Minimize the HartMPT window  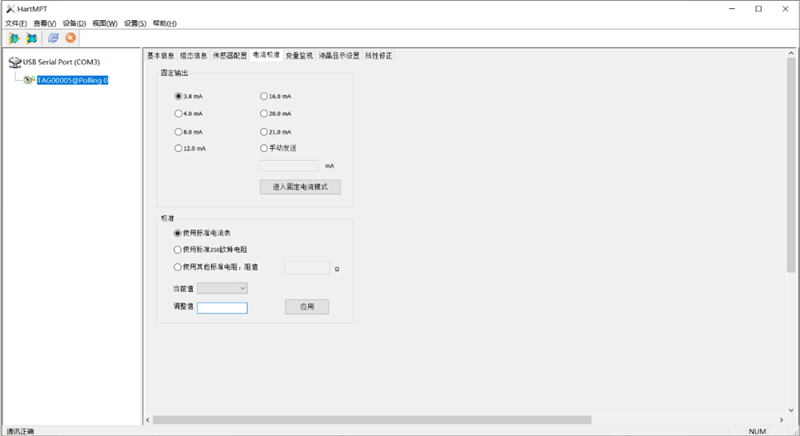(x=732, y=9)
